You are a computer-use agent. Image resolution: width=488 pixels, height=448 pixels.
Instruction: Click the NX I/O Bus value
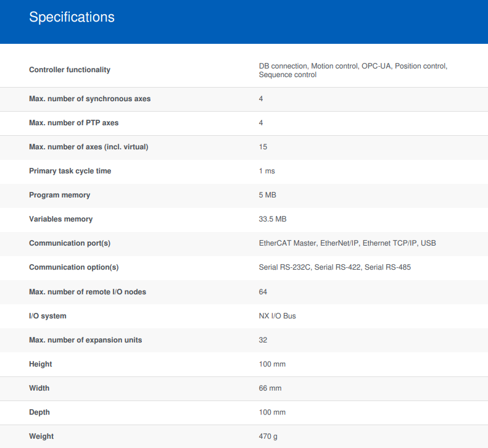[277, 316]
